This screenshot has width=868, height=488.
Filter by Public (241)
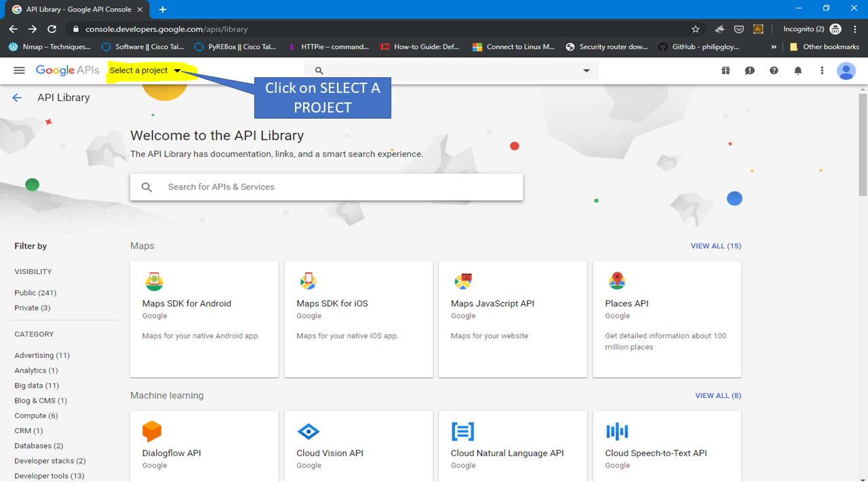click(x=35, y=293)
